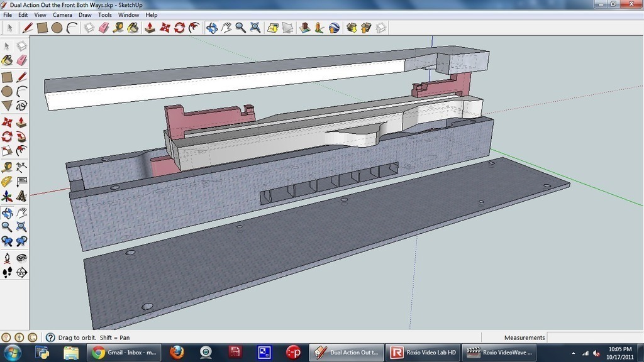Switch to Roxio Video Lab HD taskbar button
Viewport: 644px width, 362px height.
tap(423, 352)
